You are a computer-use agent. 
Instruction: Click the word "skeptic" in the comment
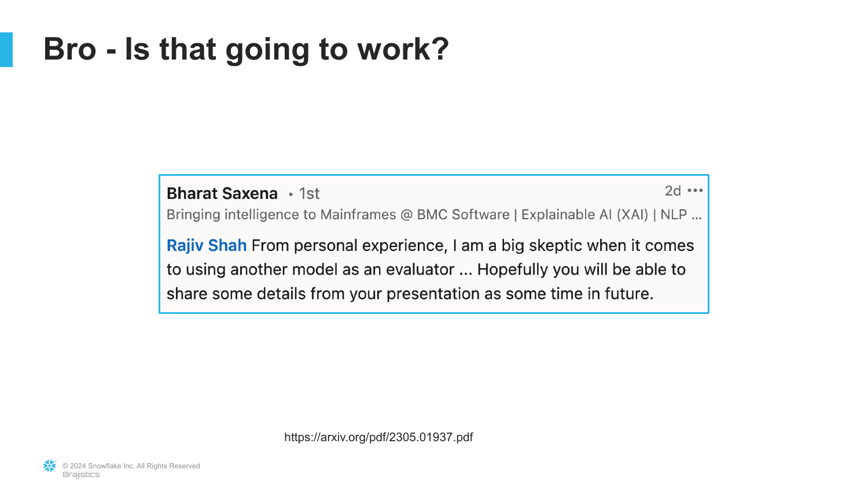pyautogui.click(x=557, y=245)
